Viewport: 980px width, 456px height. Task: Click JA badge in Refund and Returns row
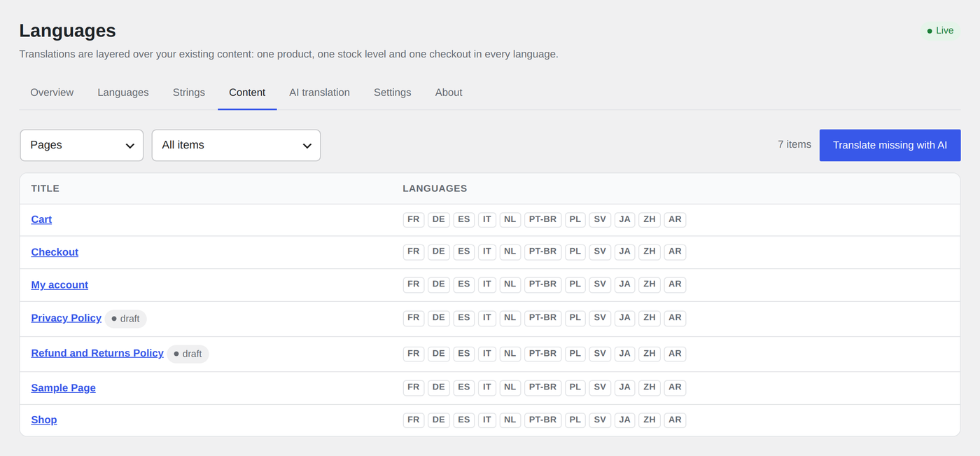(x=624, y=354)
